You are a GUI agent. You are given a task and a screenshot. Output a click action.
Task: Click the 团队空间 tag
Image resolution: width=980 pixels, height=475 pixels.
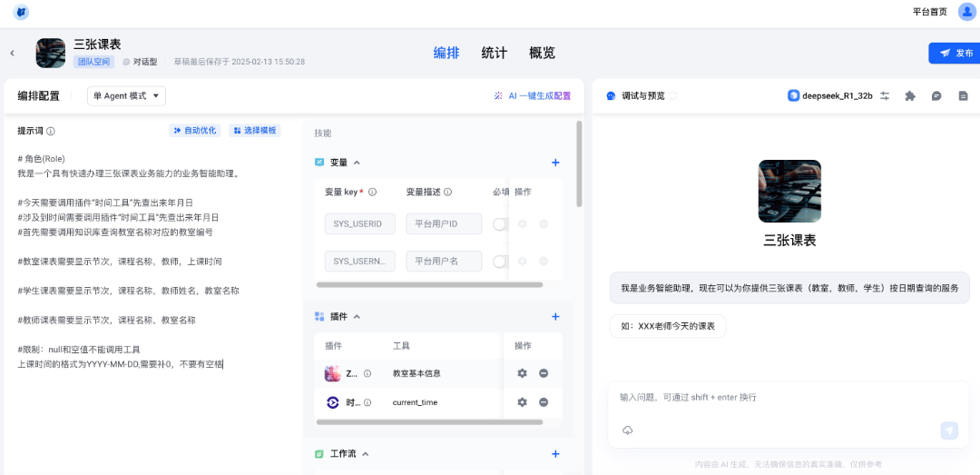click(93, 62)
